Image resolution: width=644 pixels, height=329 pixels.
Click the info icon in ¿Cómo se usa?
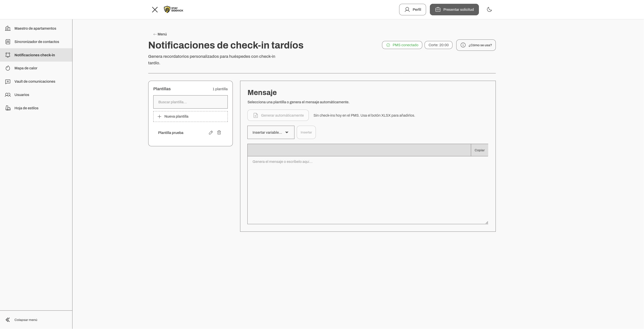pyautogui.click(x=463, y=45)
